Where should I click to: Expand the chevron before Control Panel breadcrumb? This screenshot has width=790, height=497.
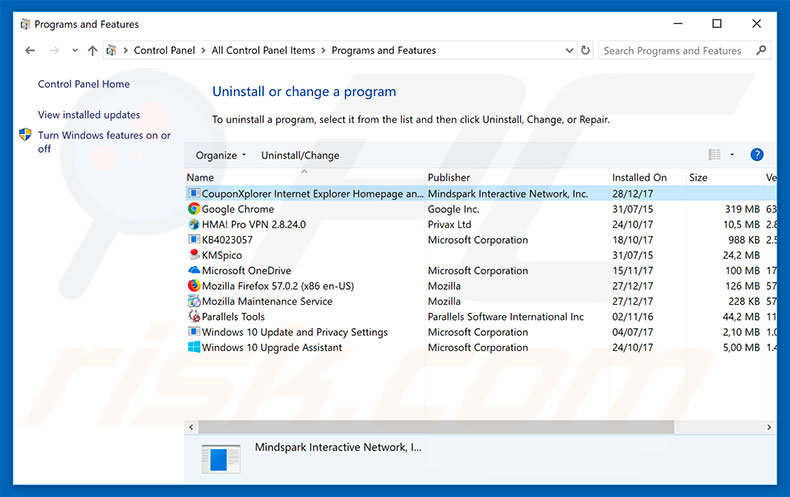click(x=125, y=50)
